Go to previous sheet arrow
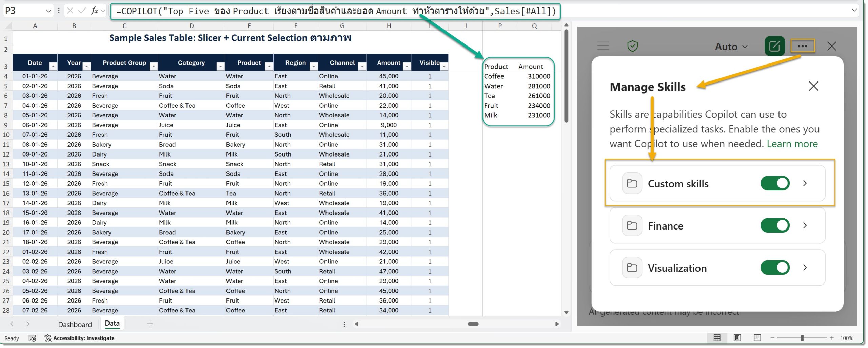 pyautogui.click(x=12, y=324)
